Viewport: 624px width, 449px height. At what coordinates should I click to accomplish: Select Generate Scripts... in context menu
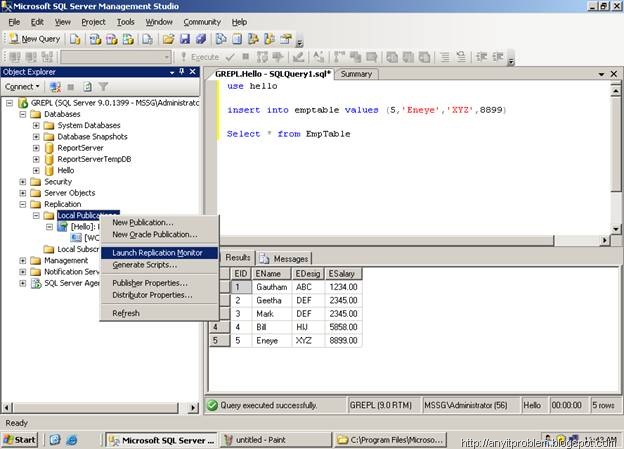coord(160,265)
